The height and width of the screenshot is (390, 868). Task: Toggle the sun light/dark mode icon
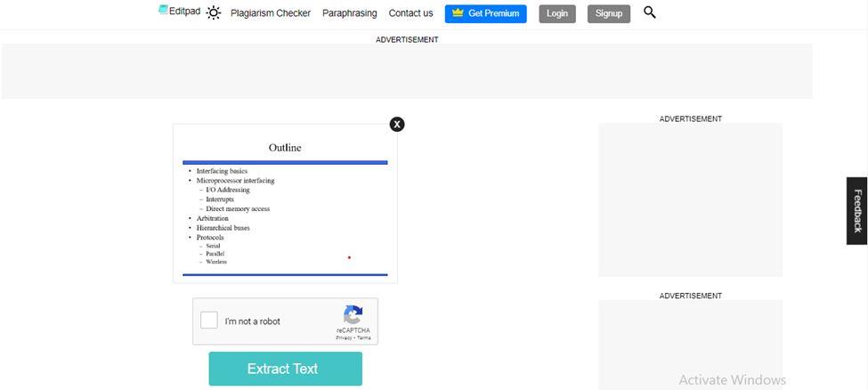214,12
